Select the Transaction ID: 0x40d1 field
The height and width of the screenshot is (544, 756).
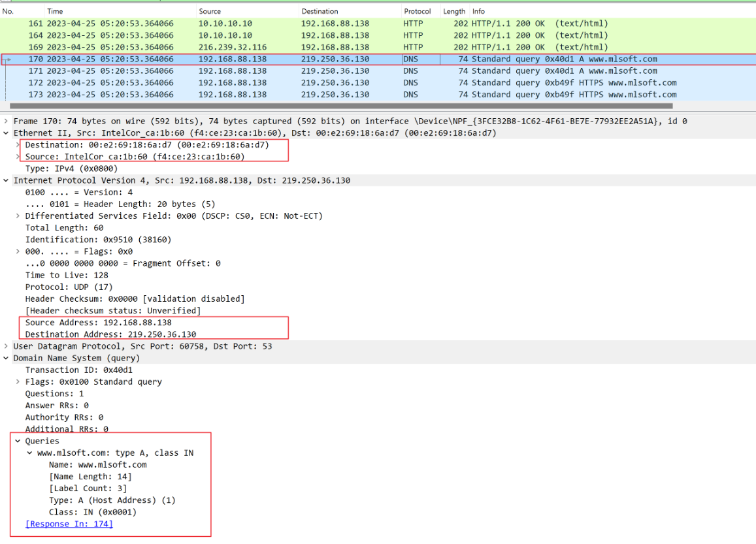point(78,370)
